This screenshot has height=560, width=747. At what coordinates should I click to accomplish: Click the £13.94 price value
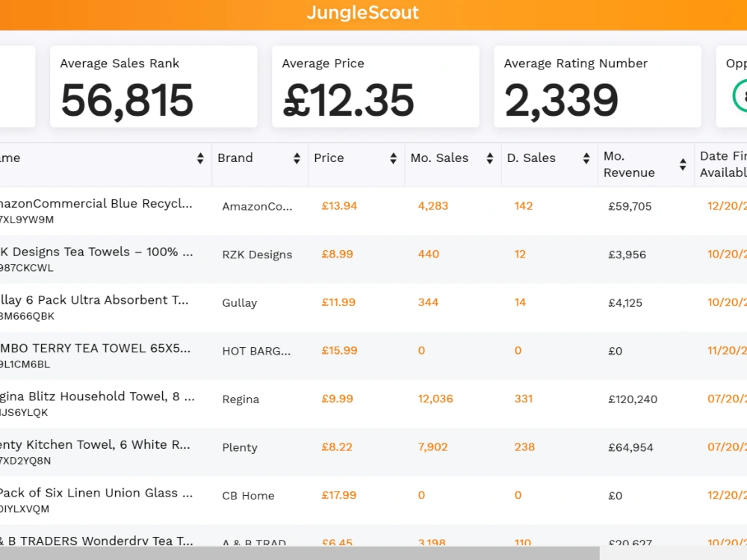(x=339, y=206)
